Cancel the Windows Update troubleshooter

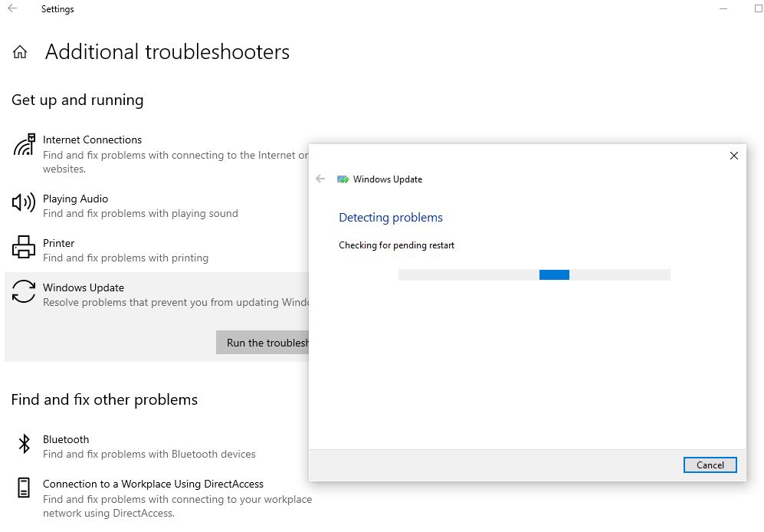coord(710,465)
